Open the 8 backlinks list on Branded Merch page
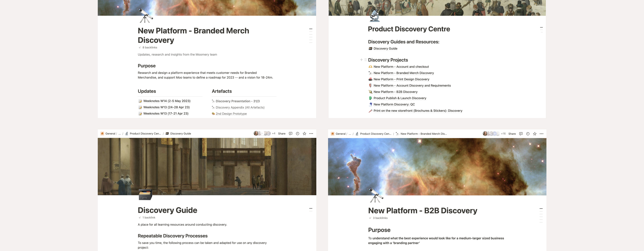 coord(148,48)
